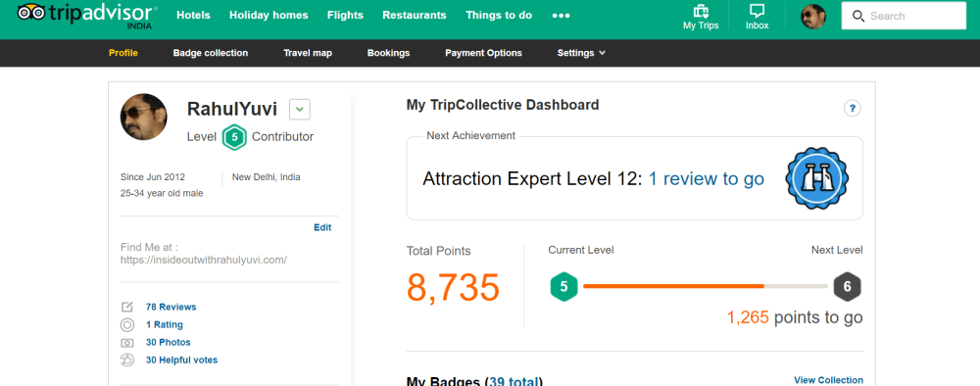Open My Trips suitcase icon
Viewport: 980px width, 386px height.
point(701,11)
